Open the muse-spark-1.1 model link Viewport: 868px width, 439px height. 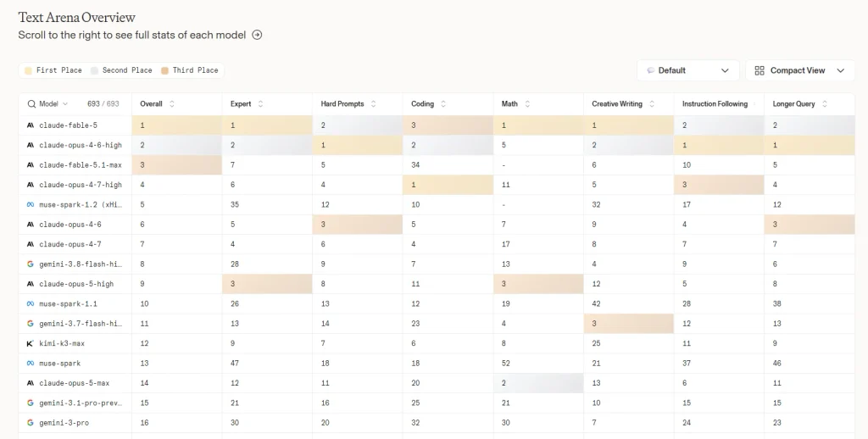click(68, 304)
